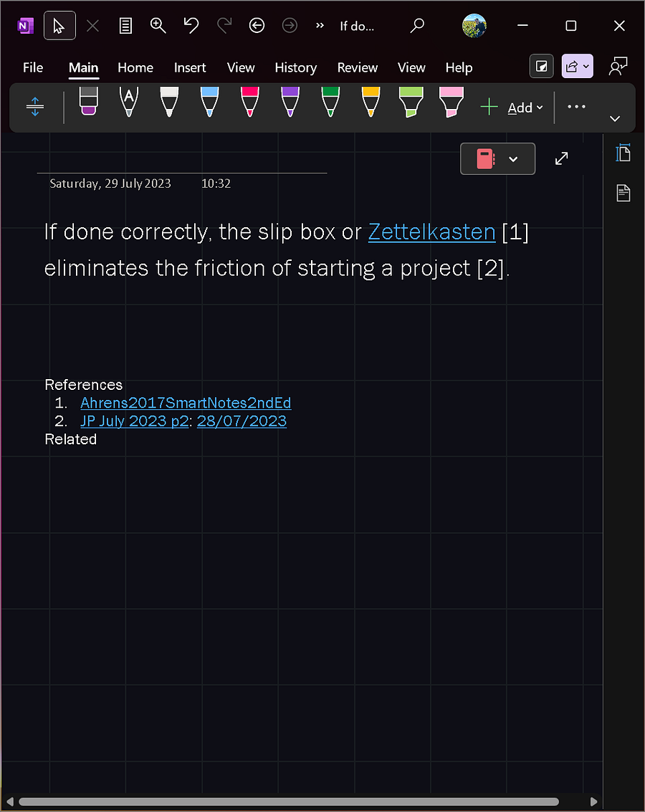Image resolution: width=645 pixels, height=812 pixels.
Task: Open the Review tab
Action: click(357, 68)
